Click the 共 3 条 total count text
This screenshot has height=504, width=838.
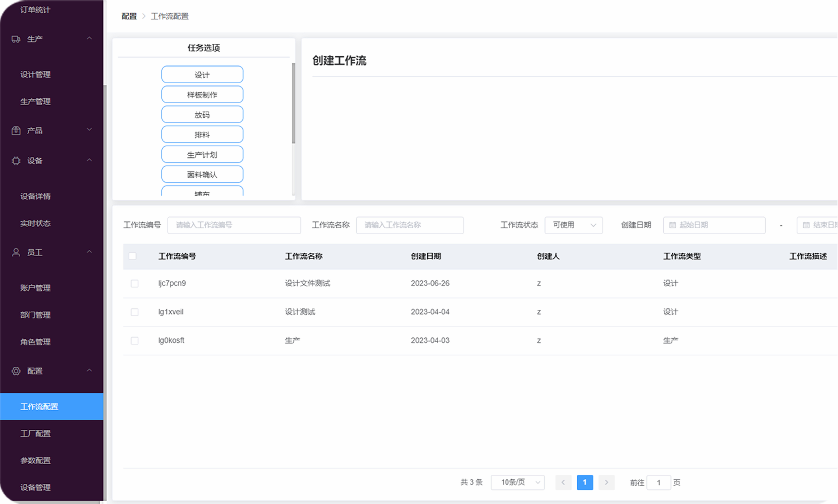click(x=471, y=482)
